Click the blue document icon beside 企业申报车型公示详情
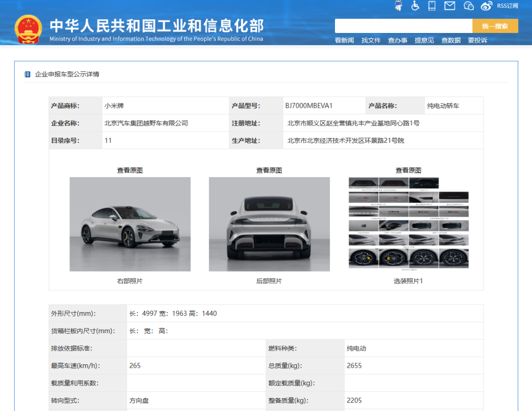This screenshot has height=411, width=532. click(28, 74)
